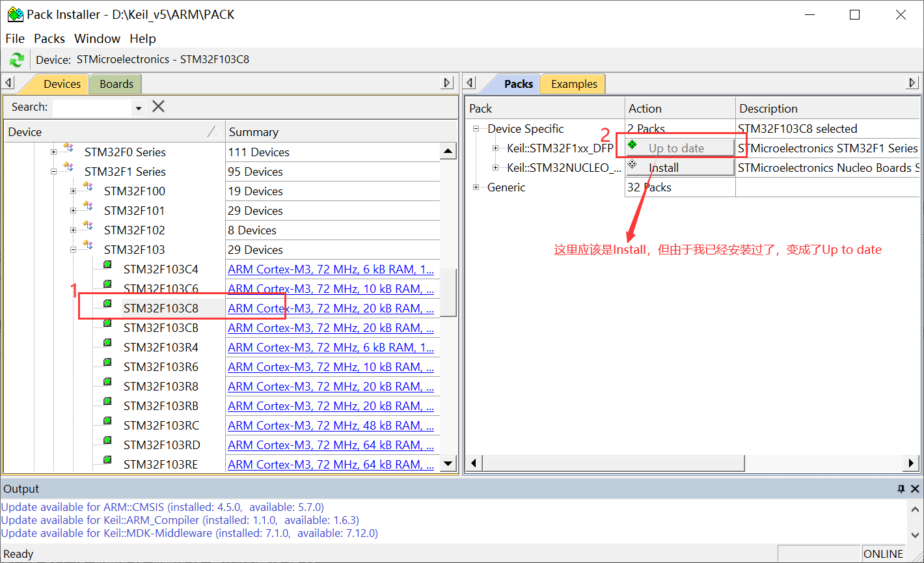Close the Output panel
This screenshot has height=563, width=924.
[915, 489]
